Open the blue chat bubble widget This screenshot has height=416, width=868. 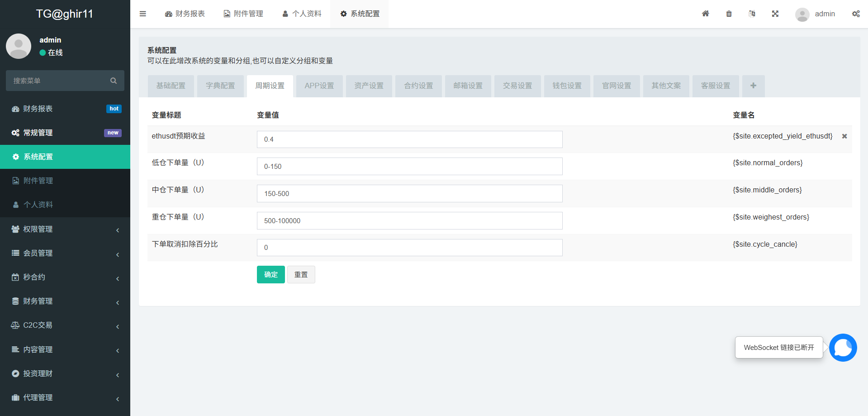(x=843, y=348)
